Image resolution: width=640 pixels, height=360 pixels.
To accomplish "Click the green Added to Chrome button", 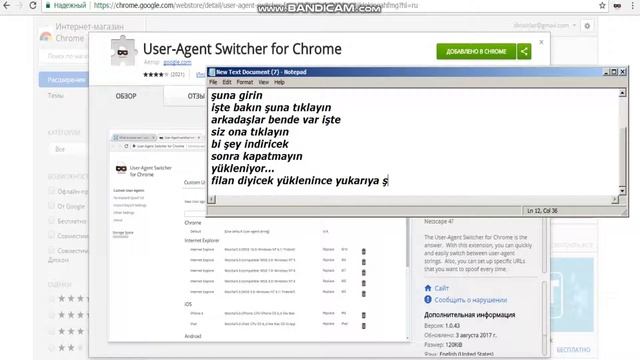I will 476,51.
